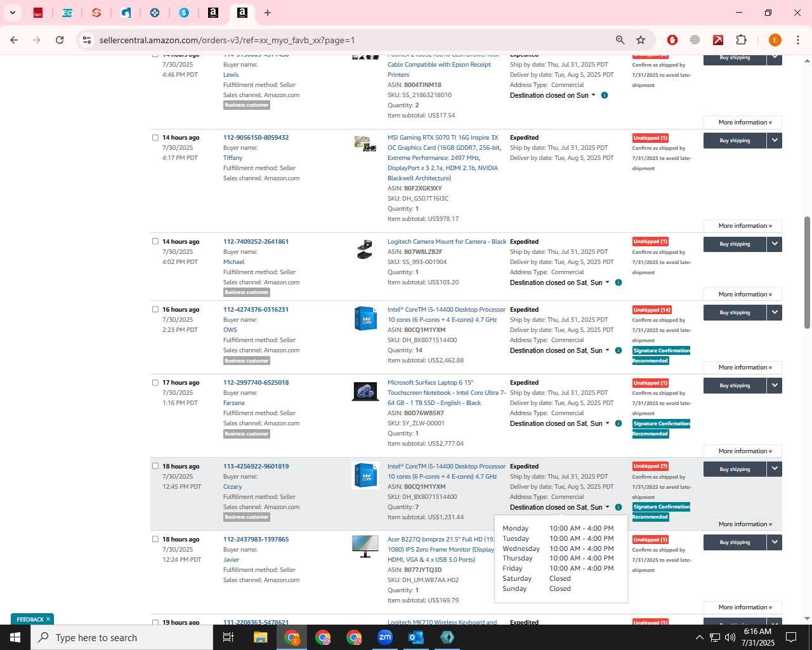Image resolution: width=812 pixels, height=650 pixels.
Task: Switch to the first red D&H browser tab
Action: tap(38, 13)
